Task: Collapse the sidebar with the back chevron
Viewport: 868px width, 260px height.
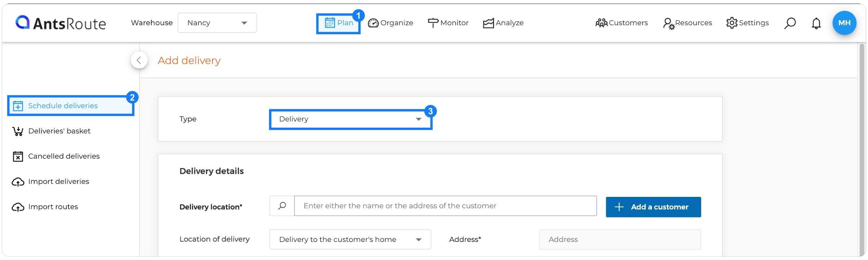Action: coord(139,60)
